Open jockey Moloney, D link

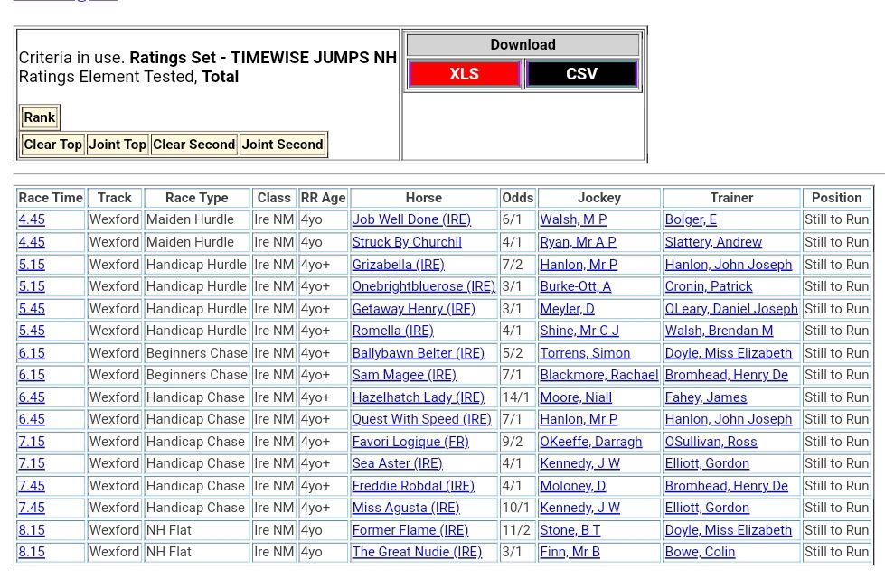pos(572,486)
